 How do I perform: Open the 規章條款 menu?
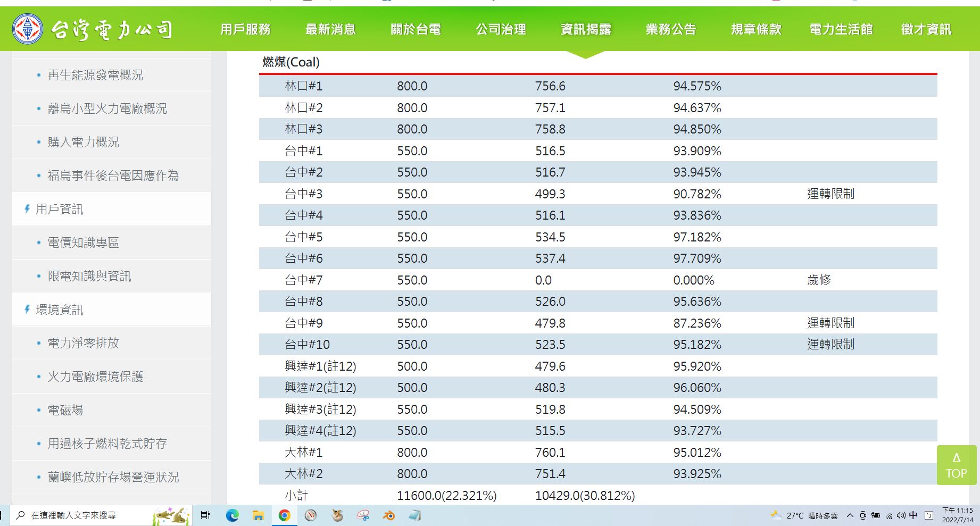(756, 29)
